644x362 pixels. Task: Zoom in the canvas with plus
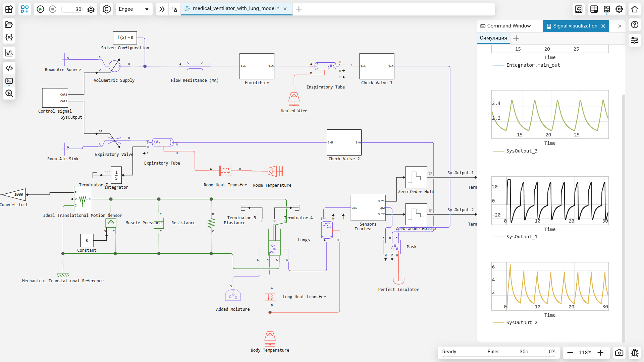coord(600,353)
